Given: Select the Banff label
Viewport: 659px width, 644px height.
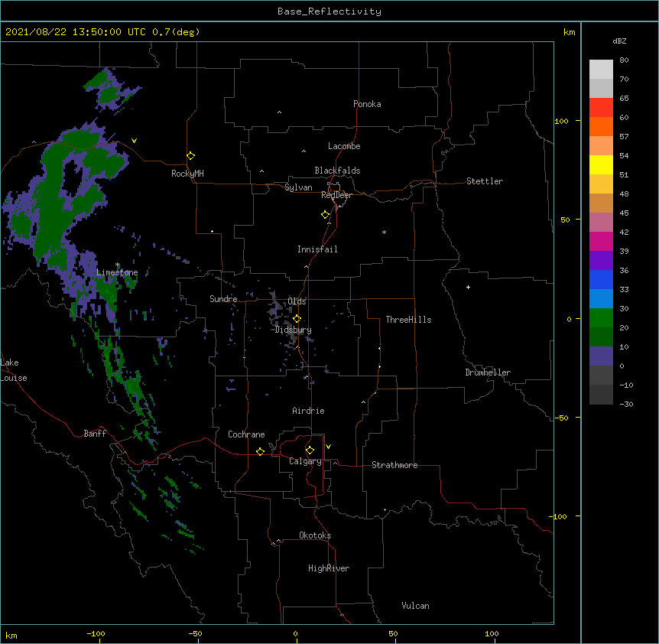Looking at the screenshot, I should coord(95,434).
